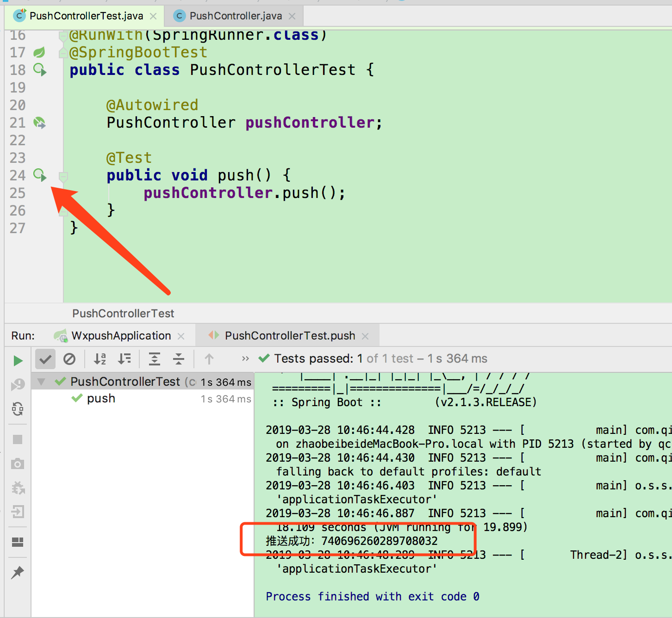672x618 pixels.
Task: Click the Toggle auto-test icon
Action: click(18, 409)
